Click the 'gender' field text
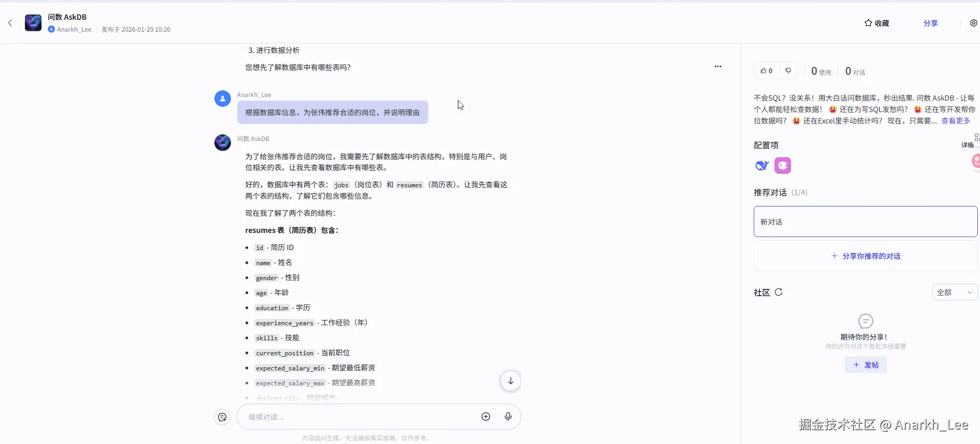The image size is (980, 444). tap(267, 278)
